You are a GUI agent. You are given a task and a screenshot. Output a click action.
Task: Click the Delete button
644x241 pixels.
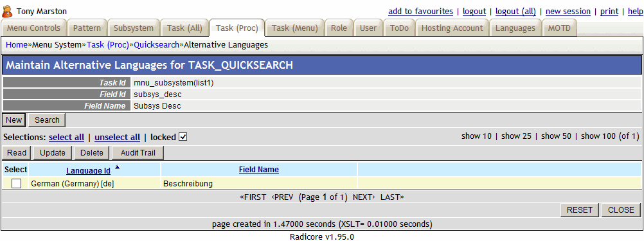(92, 153)
